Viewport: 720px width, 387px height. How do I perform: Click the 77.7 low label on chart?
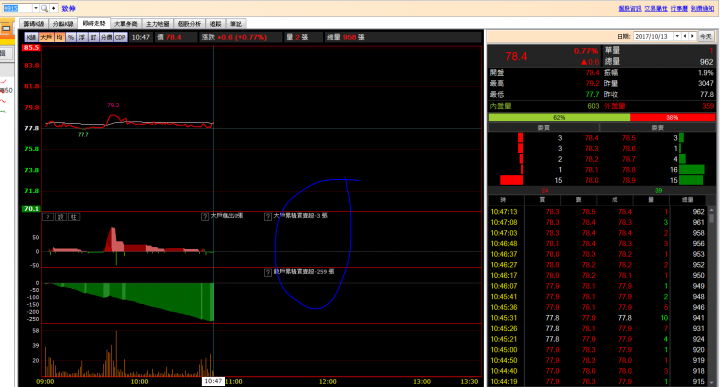point(83,135)
